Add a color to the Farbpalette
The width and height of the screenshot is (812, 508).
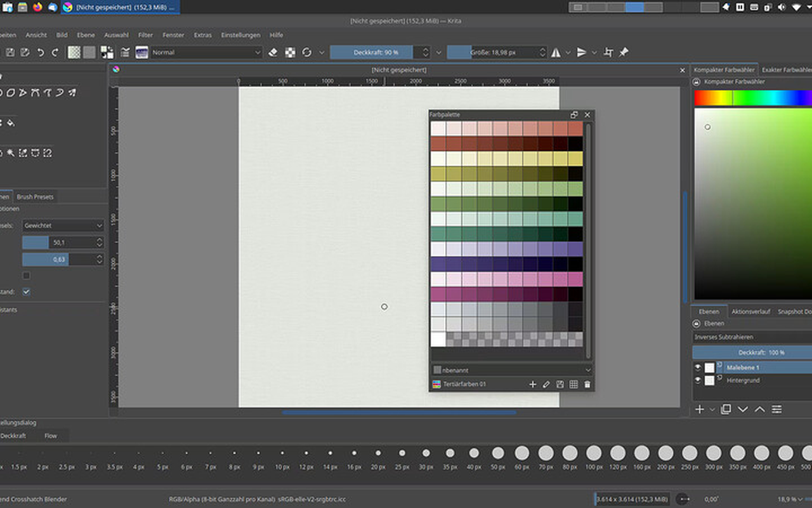click(533, 384)
